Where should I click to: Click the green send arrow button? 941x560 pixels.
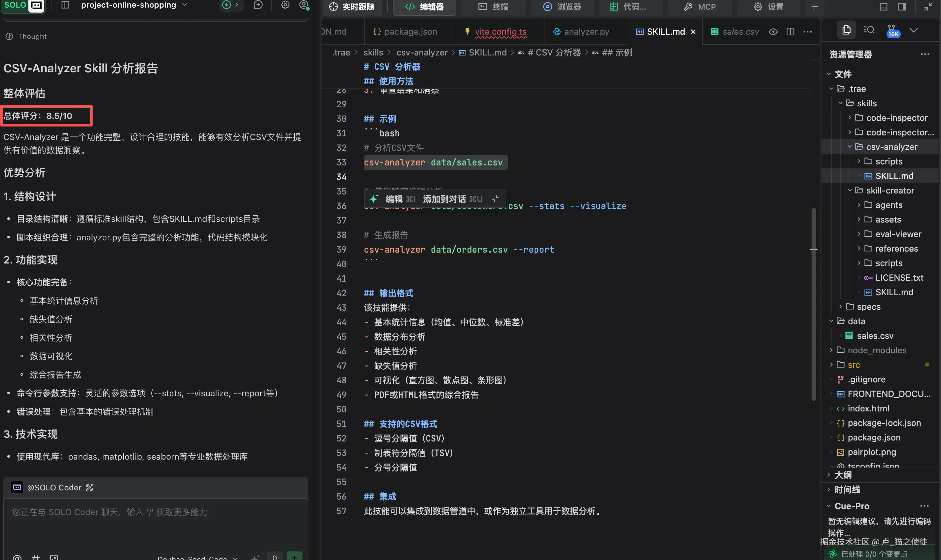[294, 557]
